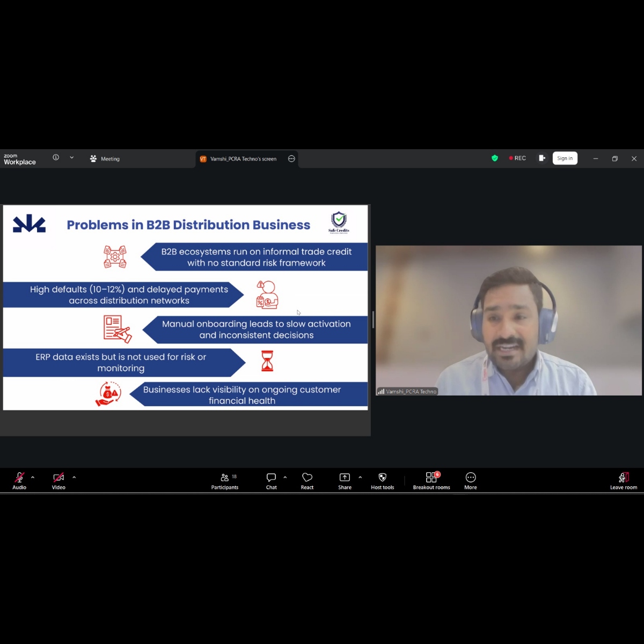644x644 pixels.
Task: Open the Participants panel
Action: click(224, 480)
